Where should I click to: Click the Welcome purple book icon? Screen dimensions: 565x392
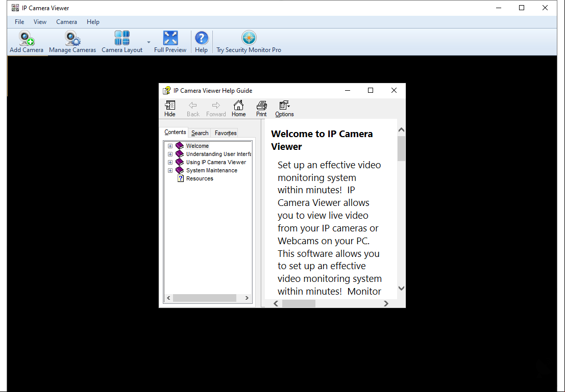click(180, 146)
